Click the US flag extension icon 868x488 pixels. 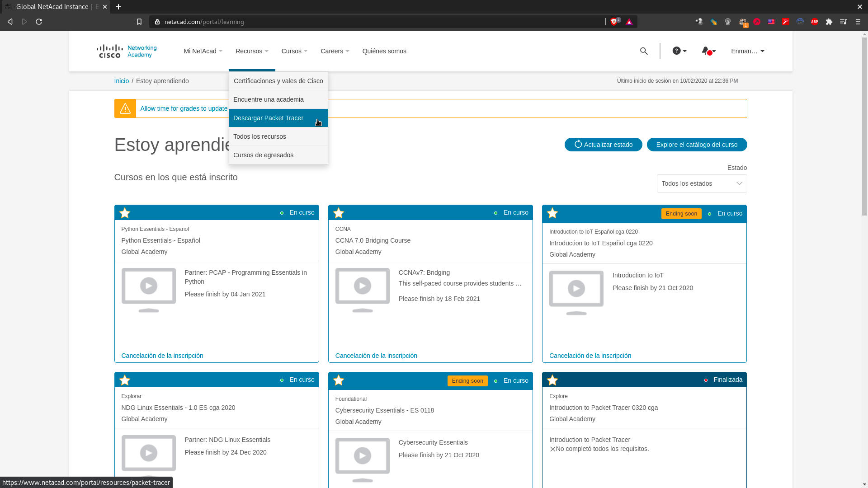pyautogui.click(x=771, y=22)
